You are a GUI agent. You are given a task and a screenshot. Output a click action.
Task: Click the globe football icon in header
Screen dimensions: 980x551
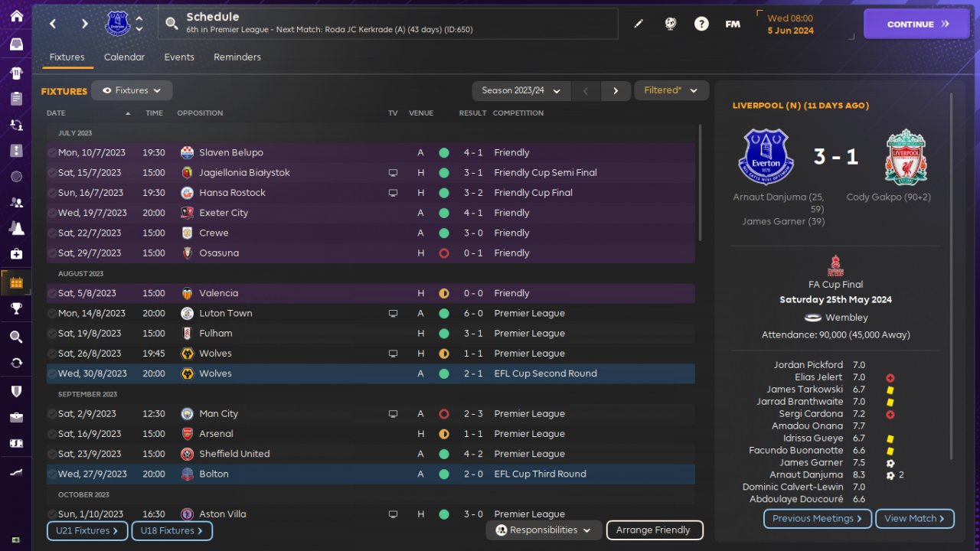pyautogui.click(x=671, y=24)
